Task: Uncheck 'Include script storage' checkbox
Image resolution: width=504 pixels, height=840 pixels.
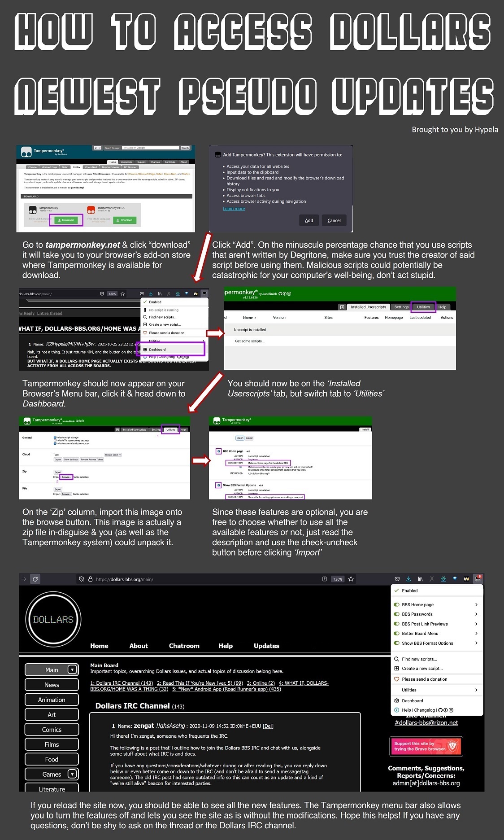Action: click(x=55, y=437)
